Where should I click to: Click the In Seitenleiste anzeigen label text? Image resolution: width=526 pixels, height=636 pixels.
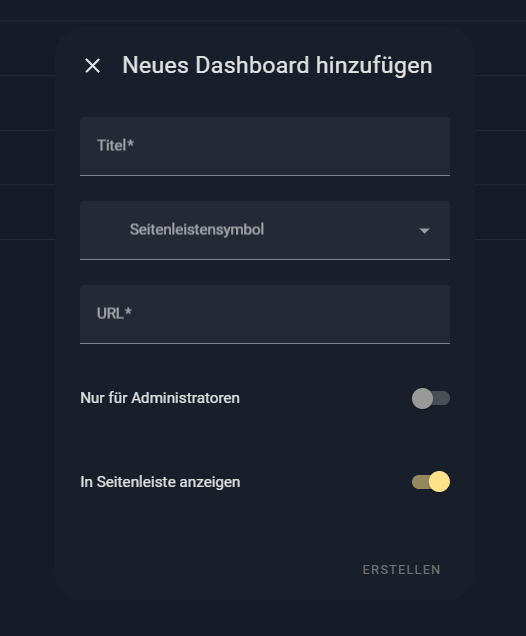tap(160, 482)
